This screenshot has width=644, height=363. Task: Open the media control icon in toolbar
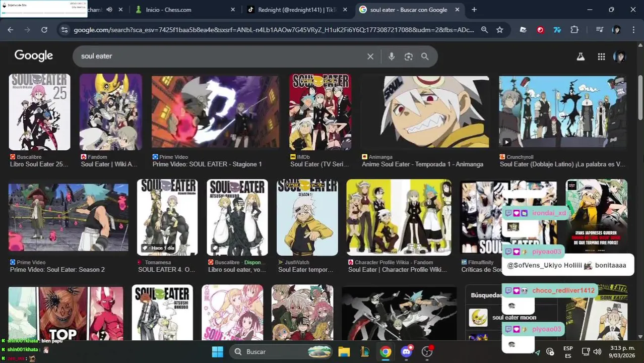click(x=599, y=30)
